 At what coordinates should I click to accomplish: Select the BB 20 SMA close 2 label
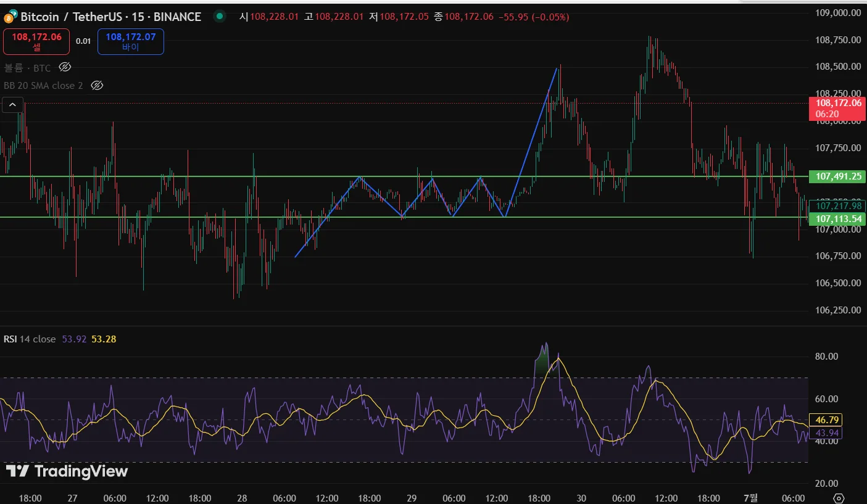pyautogui.click(x=43, y=86)
